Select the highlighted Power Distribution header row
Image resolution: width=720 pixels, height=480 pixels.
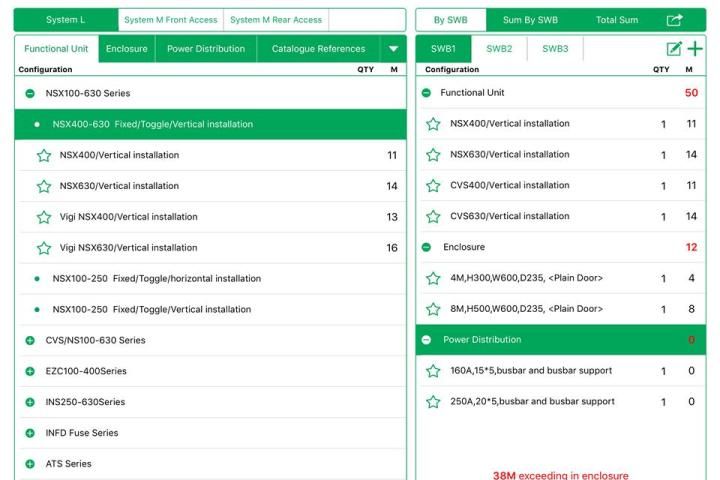(x=560, y=340)
